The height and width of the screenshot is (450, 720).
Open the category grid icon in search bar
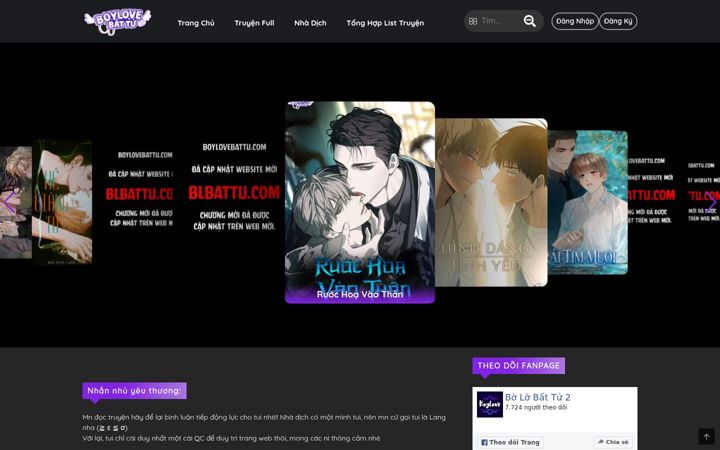(x=473, y=21)
